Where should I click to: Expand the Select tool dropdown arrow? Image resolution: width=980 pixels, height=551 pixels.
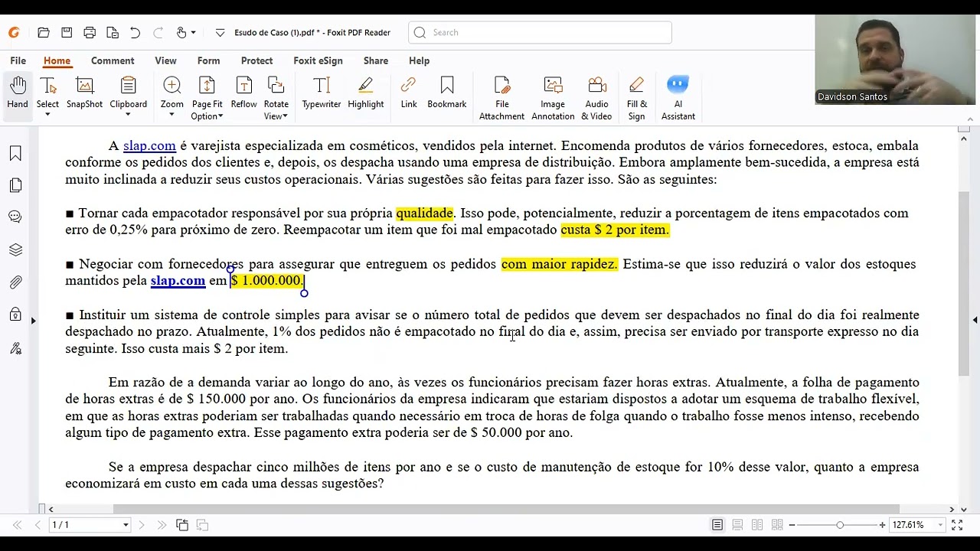pos(47,116)
